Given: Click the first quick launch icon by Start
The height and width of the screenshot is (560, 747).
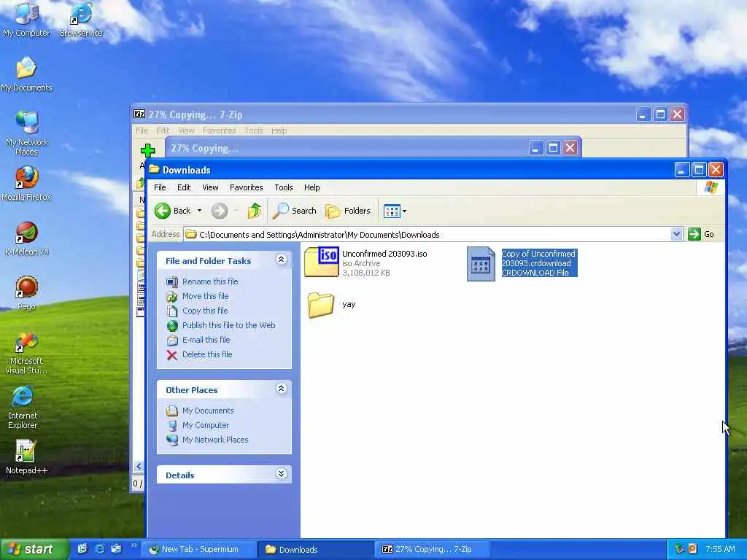Looking at the screenshot, I should click(x=82, y=549).
